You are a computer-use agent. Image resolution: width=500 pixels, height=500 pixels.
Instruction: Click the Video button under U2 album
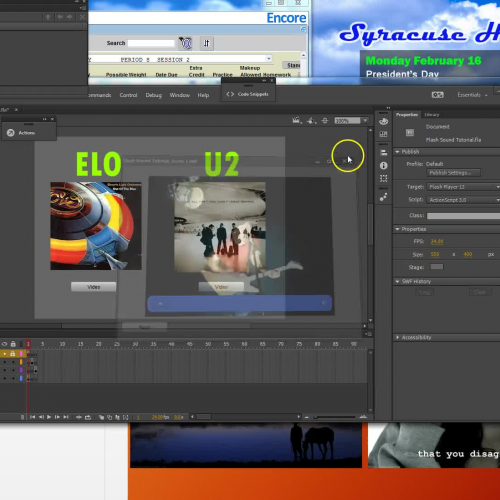tap(221, 287)
